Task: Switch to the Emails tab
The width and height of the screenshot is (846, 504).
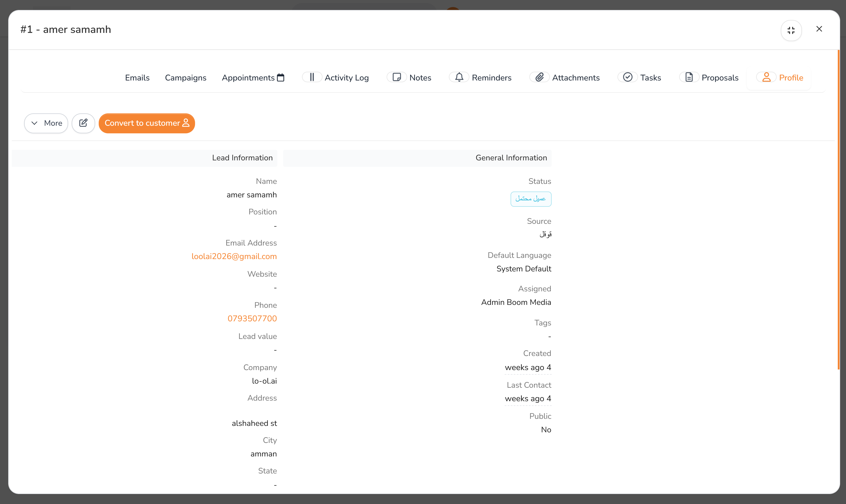Action: [x=137, y=77]
